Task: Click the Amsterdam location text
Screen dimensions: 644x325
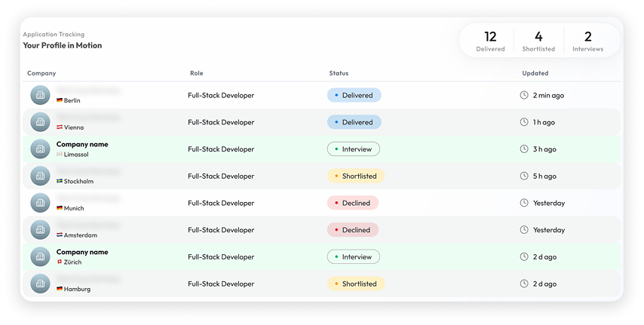Action: (x=81, y=235)
